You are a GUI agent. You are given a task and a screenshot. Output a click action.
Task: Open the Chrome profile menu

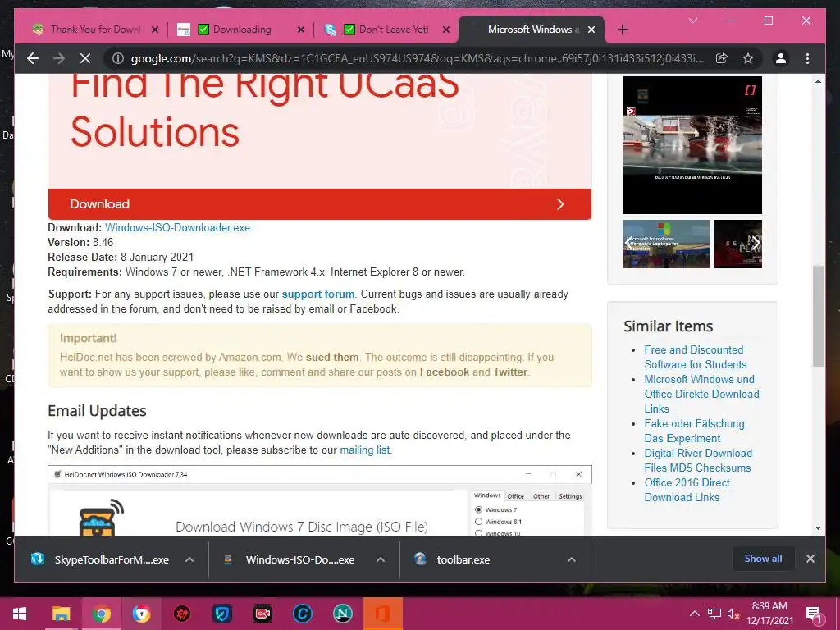pos(781,58)
